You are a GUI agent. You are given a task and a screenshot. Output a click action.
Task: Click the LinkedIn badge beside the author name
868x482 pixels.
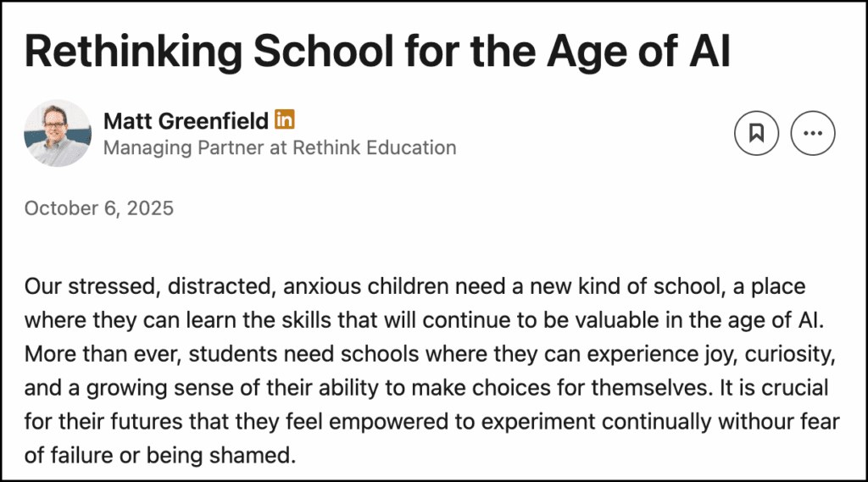click(285, 120)
